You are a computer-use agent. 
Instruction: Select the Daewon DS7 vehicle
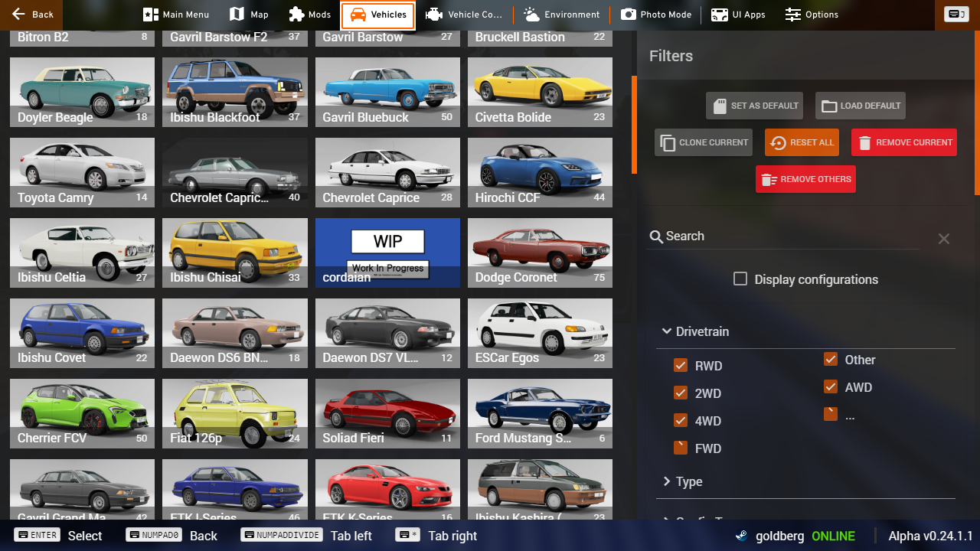pyautogui.click(x=387, y=333)
